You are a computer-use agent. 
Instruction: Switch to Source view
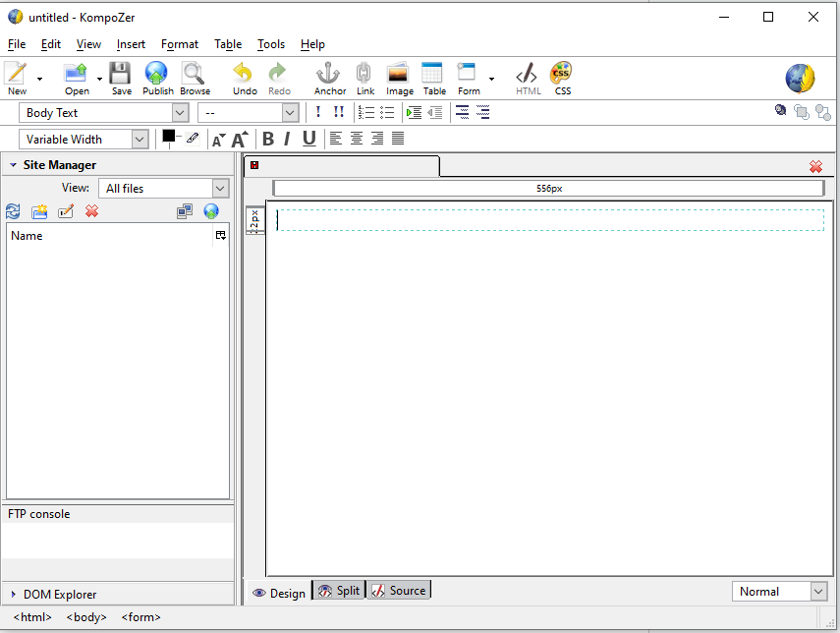(x=399, y=591)
